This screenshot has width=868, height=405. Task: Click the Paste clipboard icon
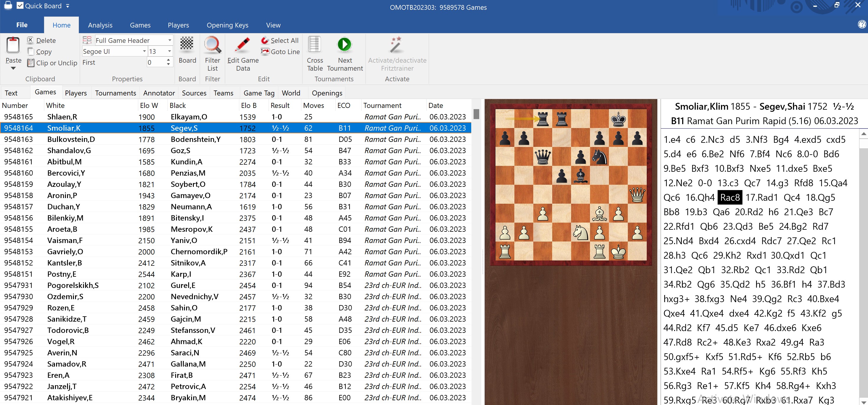click(x=13, y=45)
